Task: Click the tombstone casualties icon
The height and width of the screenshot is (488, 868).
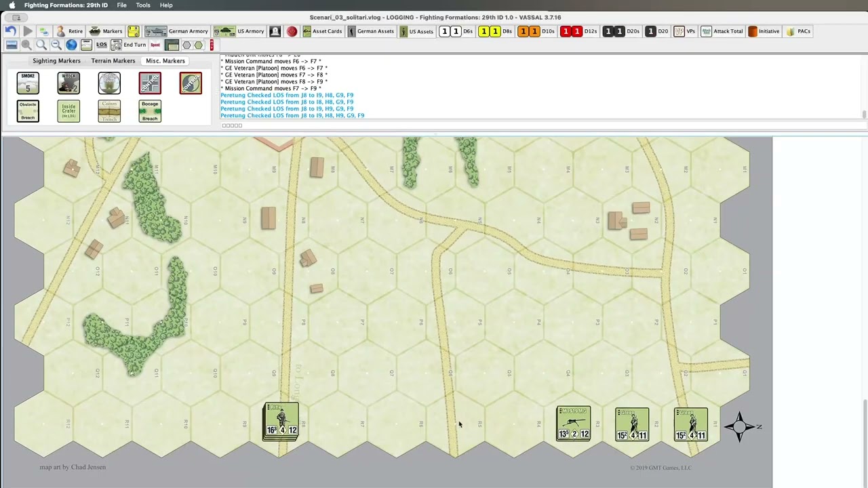Action: (275, 31)
